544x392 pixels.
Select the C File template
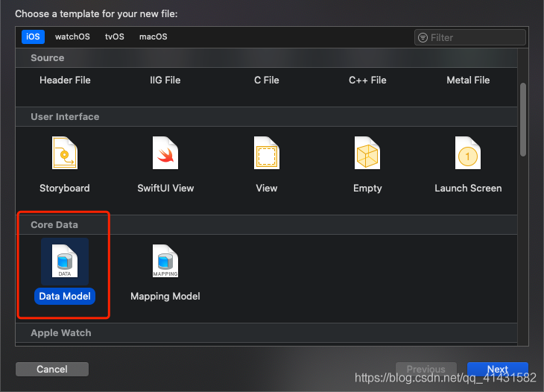coord(267,80)
